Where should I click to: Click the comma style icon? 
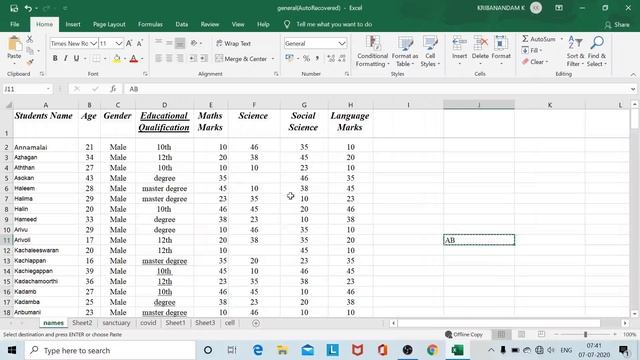(317, 59)
